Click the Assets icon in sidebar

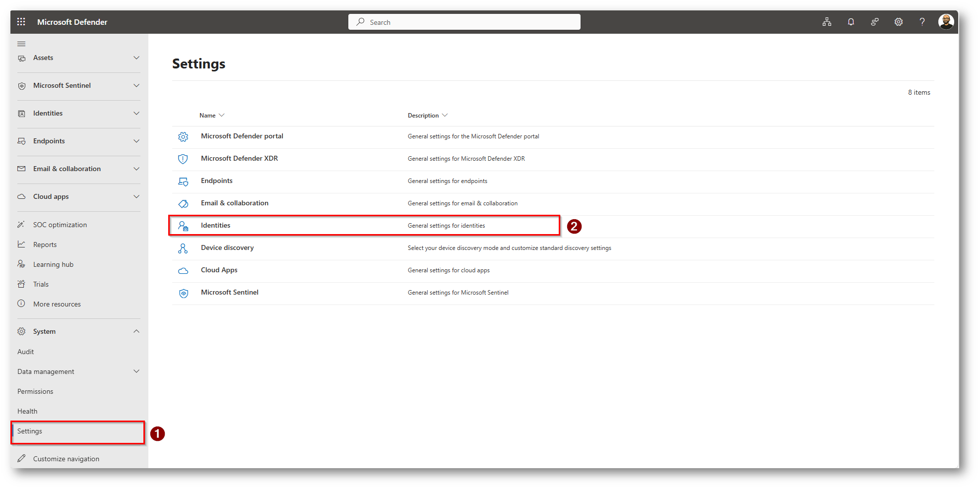pos(21,58)
